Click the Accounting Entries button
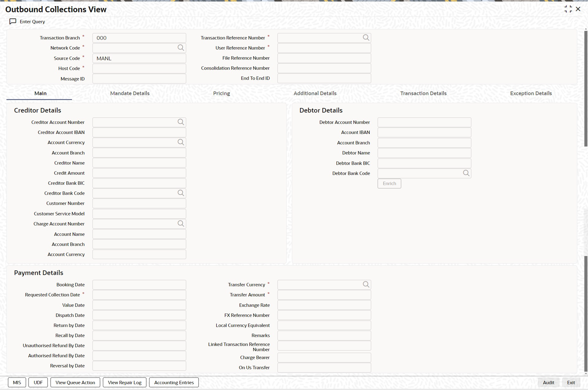 point(174,382)
